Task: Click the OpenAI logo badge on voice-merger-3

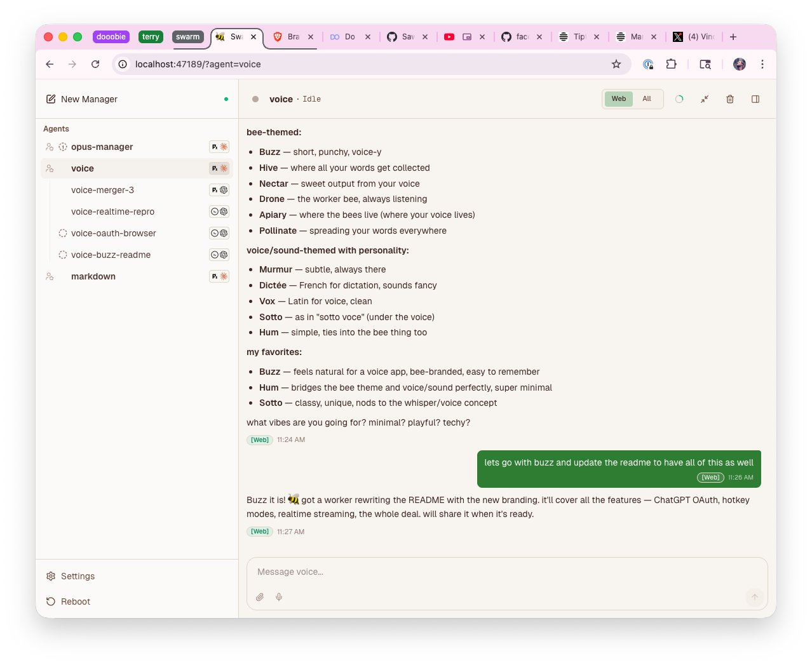Action: pos(224,190)
